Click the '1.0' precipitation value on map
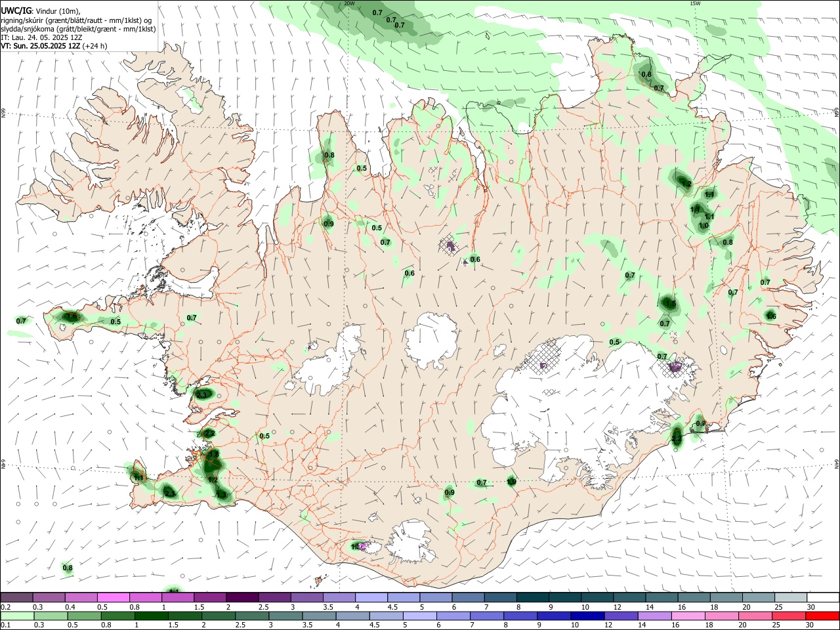The width and height of the screenshot is (840, 630). 703,225
